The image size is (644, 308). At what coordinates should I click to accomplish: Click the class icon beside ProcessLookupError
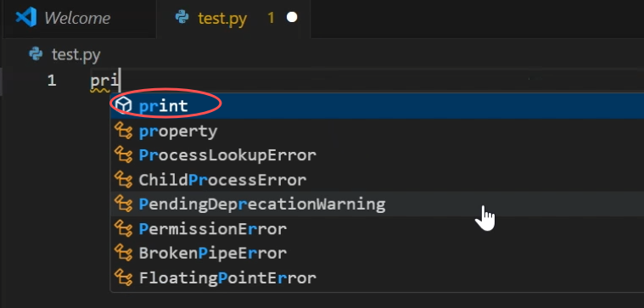coord(123,155)
